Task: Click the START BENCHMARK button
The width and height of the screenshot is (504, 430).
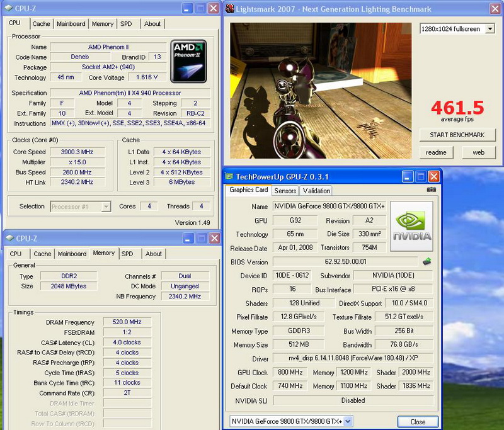Action: (x=457, y=135)
